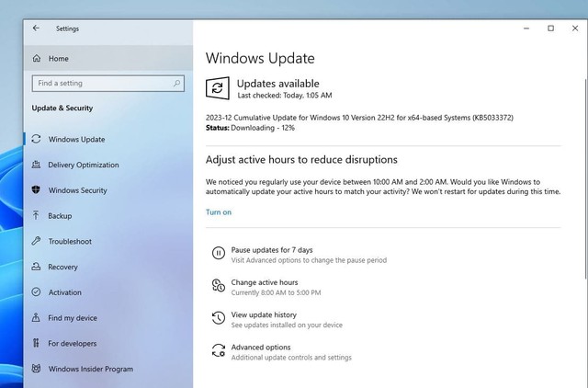Maximize the Settings window
The image size is (588, 388).
[x=550, y=29]
